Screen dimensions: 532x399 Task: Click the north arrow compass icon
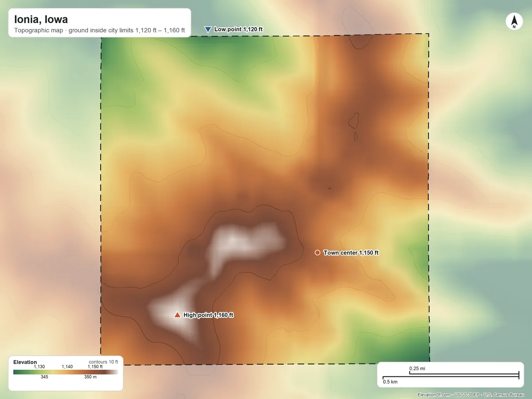tap(514, 22)
